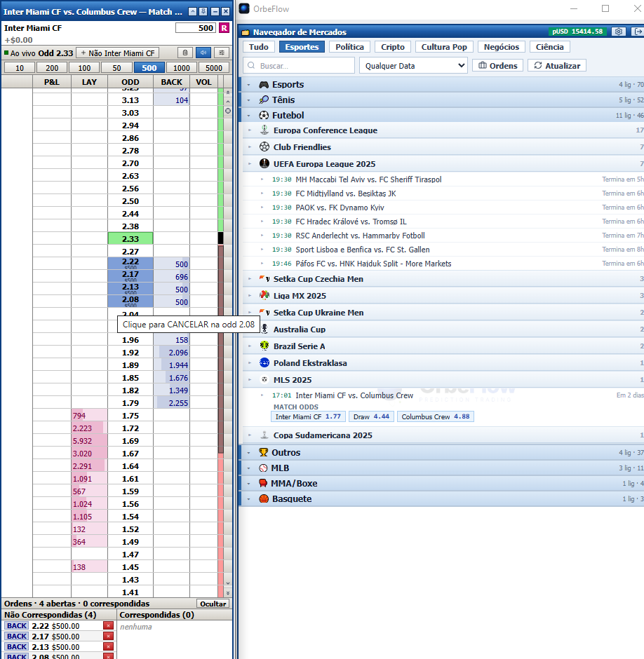644x659 pixels.
Task: Switch to the Tudo tab
Action: point(259,47)
